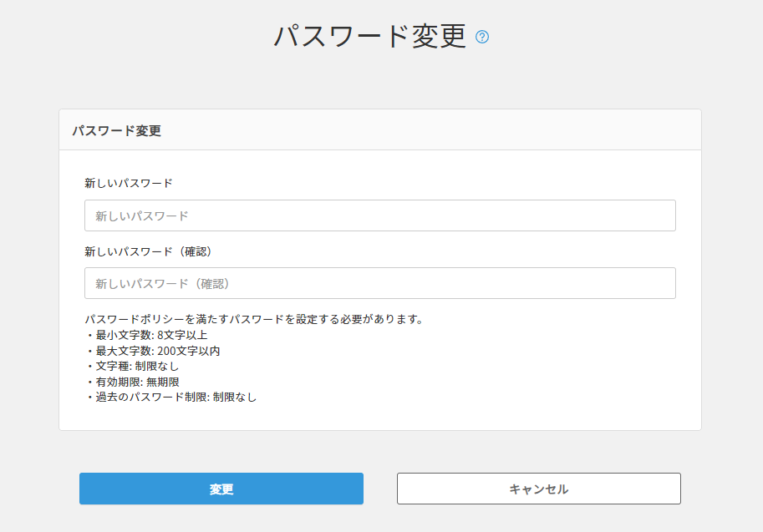Click the grey placeholder text in the confirm field
The image size is (763, 532).
[x=162, y=283]
